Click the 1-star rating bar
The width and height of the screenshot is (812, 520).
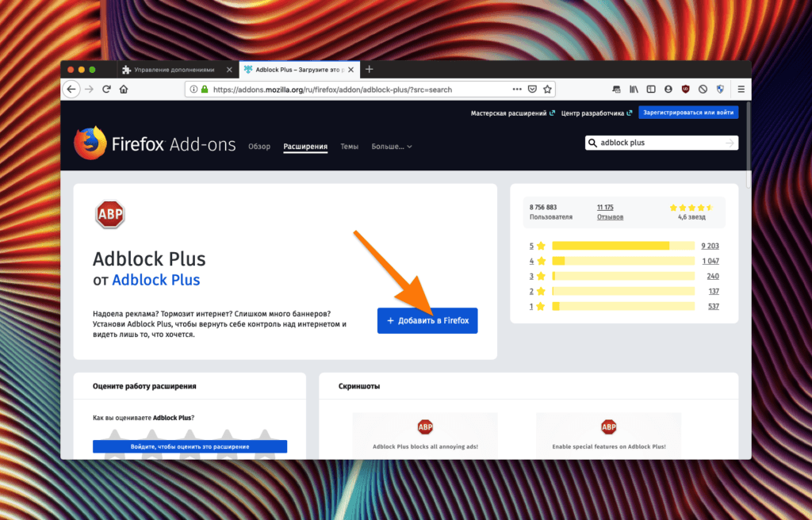(x=623, y=306)
